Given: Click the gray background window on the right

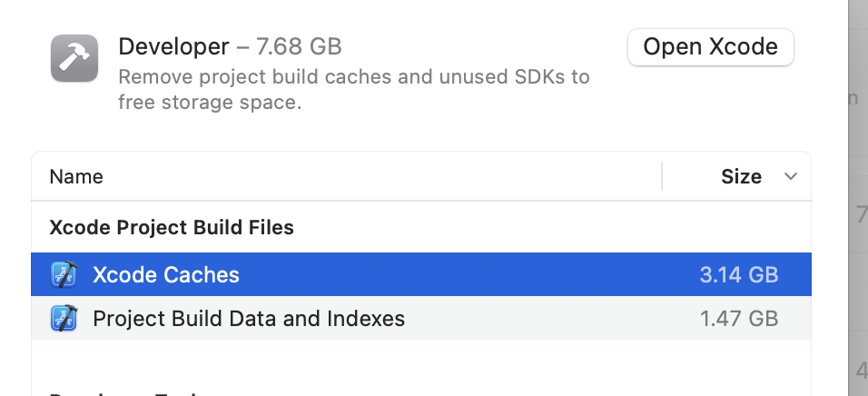Looking at the screenshot, I should click(858, 227).
